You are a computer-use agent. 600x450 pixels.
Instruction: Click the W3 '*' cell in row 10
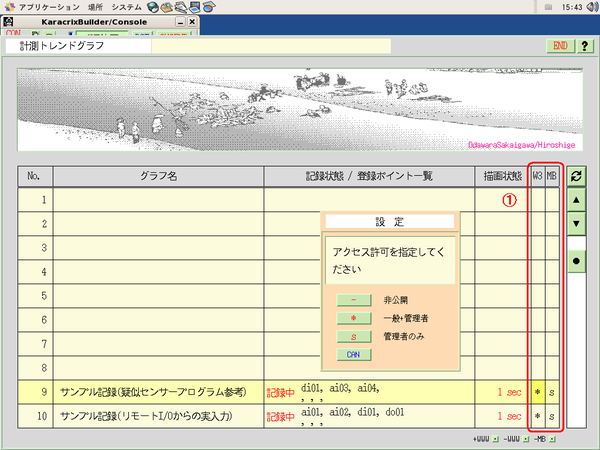pyautogui.click(x=538, y=416)
